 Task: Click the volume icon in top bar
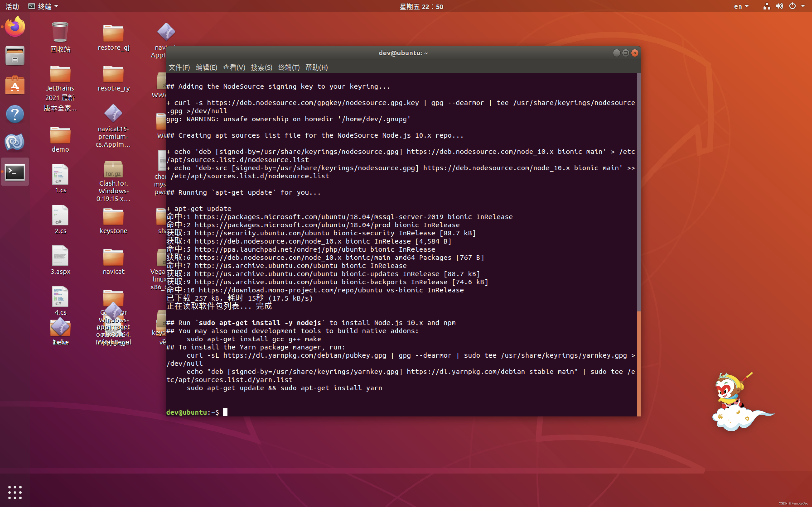tap(779, 6)
